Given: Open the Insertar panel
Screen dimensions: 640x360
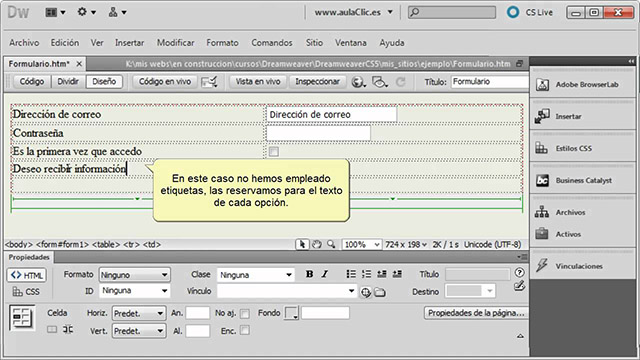Looking at the screenshot, I should coord(582,116).
